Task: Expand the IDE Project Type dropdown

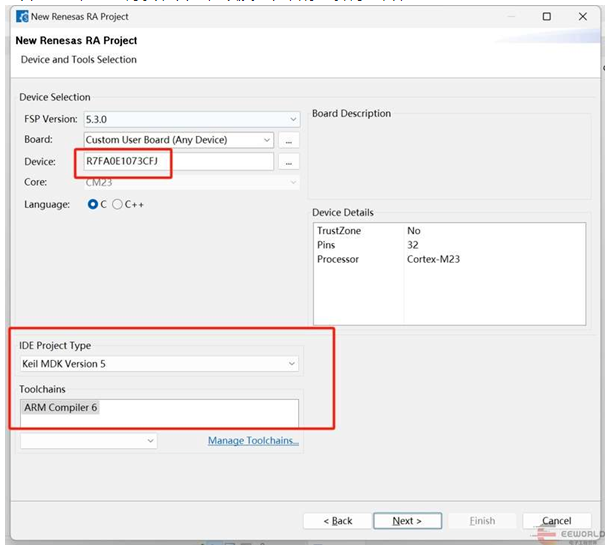Action: 160,364
